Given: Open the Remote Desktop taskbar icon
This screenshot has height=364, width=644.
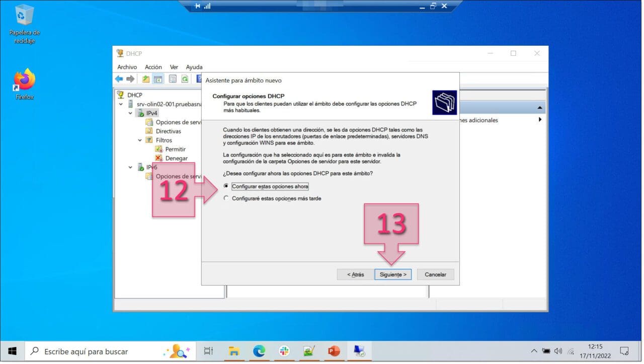Looking at the screenshot, I should point(359,351).
